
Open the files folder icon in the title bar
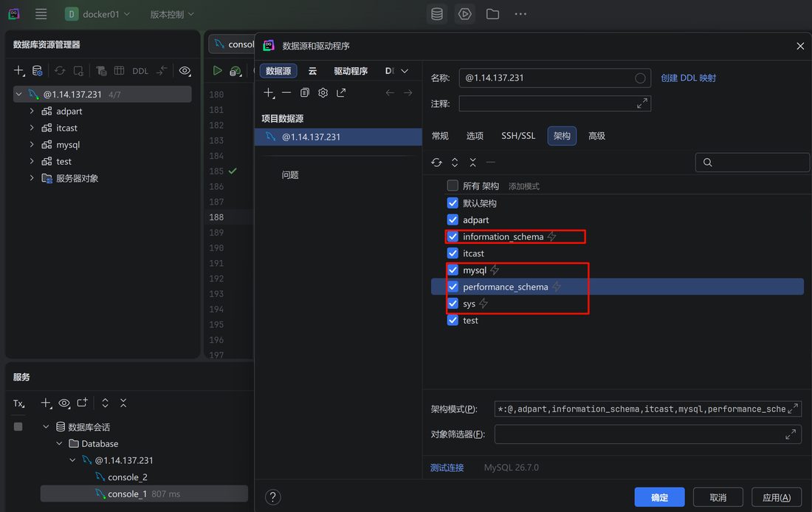(492, 14)
